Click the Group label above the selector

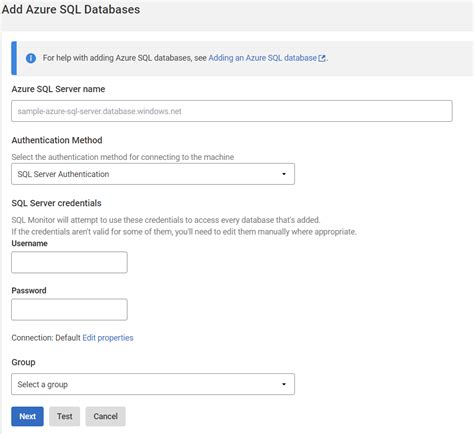pyautogui.click(x=23, y=362)
